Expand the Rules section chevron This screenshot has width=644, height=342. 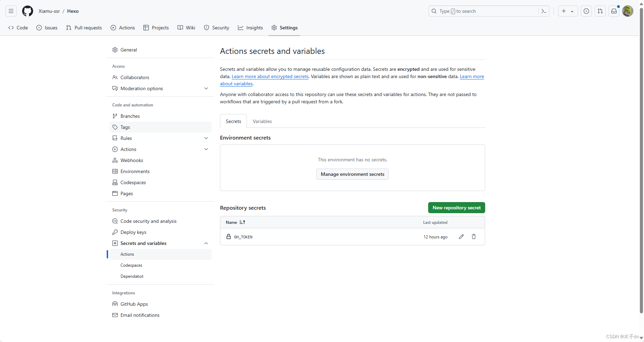pyautogui.click(x=206, y=138)
